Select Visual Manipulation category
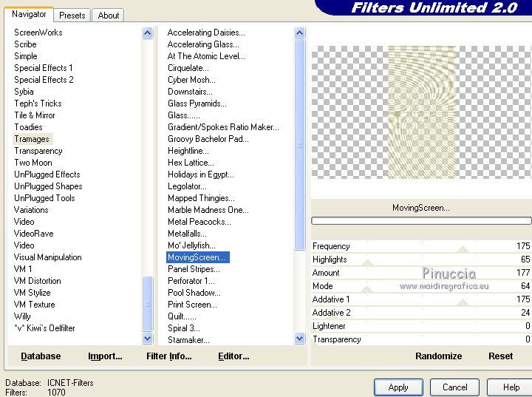Viewport: 532px width, 397px height. click(48, 257)
